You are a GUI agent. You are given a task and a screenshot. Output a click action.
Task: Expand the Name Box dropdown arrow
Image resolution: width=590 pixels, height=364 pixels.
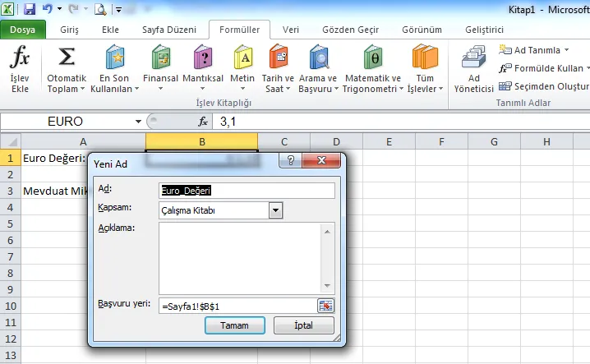coord(138,122)
